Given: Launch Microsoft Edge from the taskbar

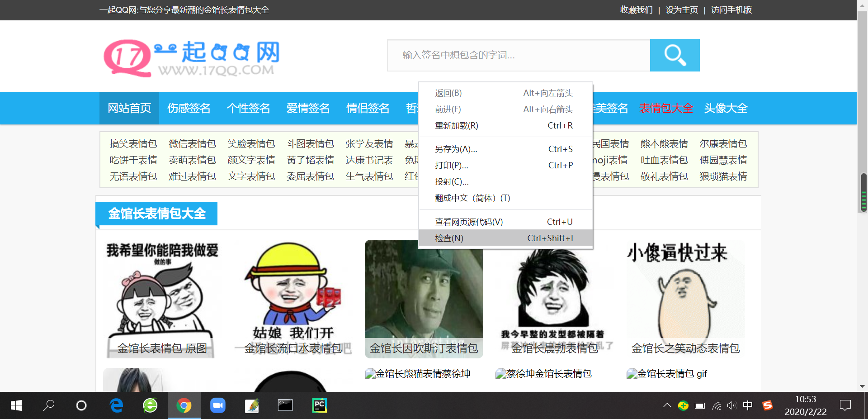Looking at the screenshot, I should [116, 405].
